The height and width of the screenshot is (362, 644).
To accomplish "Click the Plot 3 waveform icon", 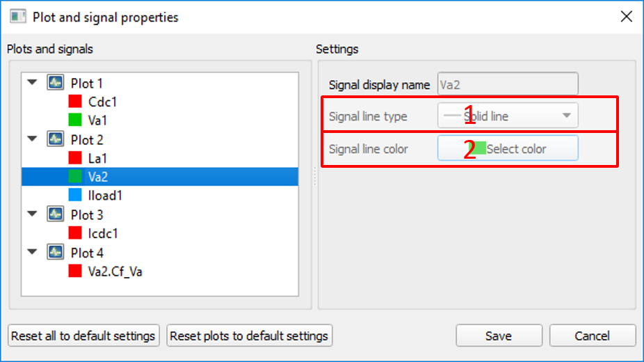I will 55,214.
